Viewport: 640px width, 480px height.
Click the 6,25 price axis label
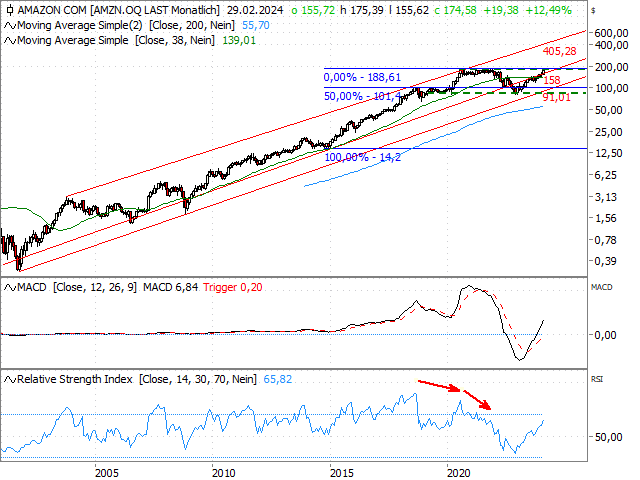click(x=605, y=176)
